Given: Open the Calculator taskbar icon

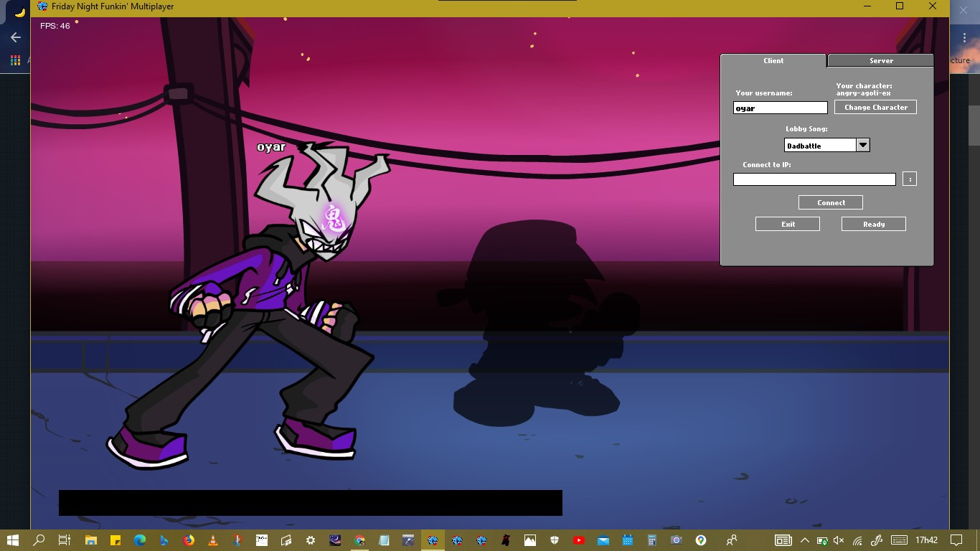Looking at the screenshot, I should (652, 540).
